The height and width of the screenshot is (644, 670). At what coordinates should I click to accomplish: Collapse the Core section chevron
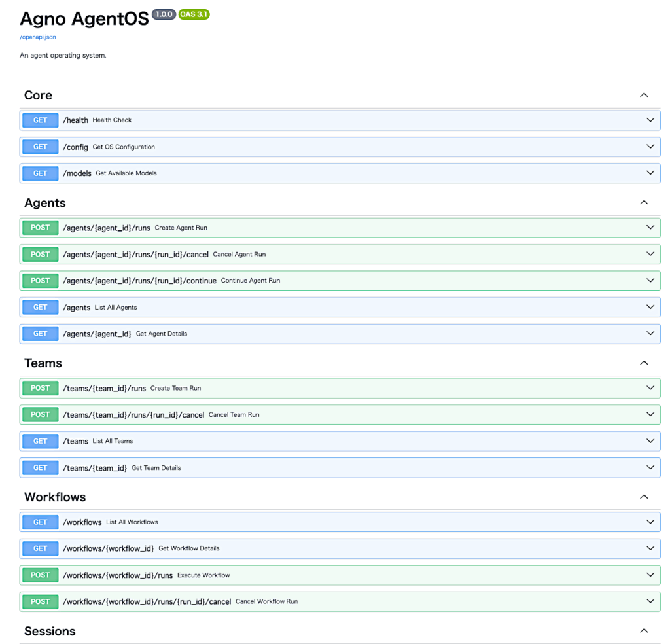(644, 95)
